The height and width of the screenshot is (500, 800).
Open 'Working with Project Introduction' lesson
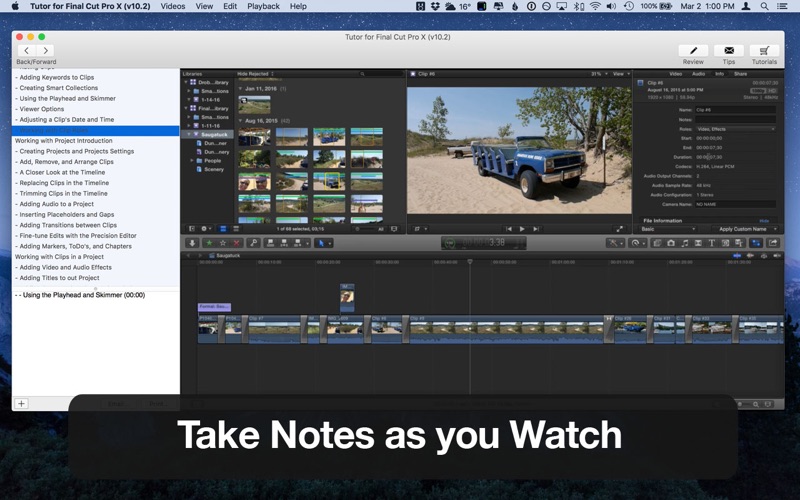(x=64, y=141)
